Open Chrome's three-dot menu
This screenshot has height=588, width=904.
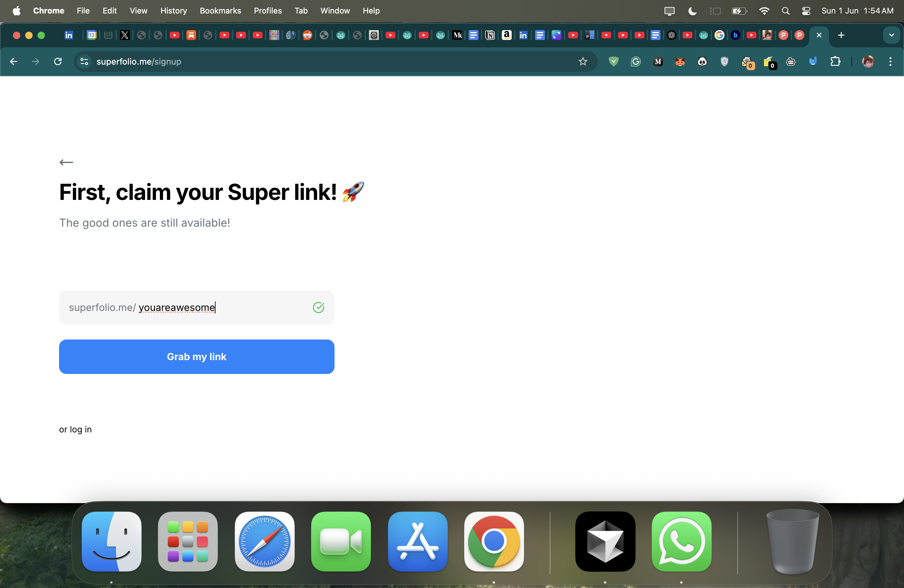(890, 62)
